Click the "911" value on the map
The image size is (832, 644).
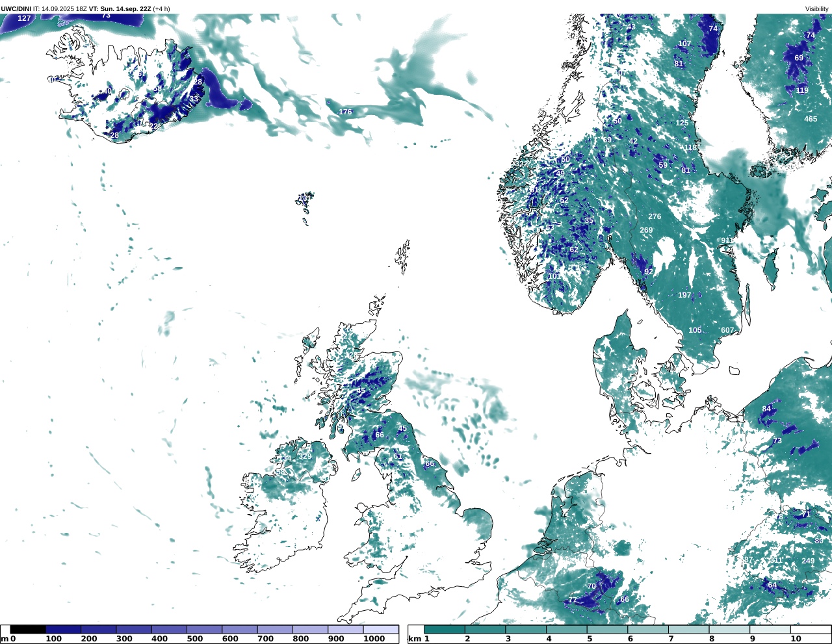pos(727,240)
